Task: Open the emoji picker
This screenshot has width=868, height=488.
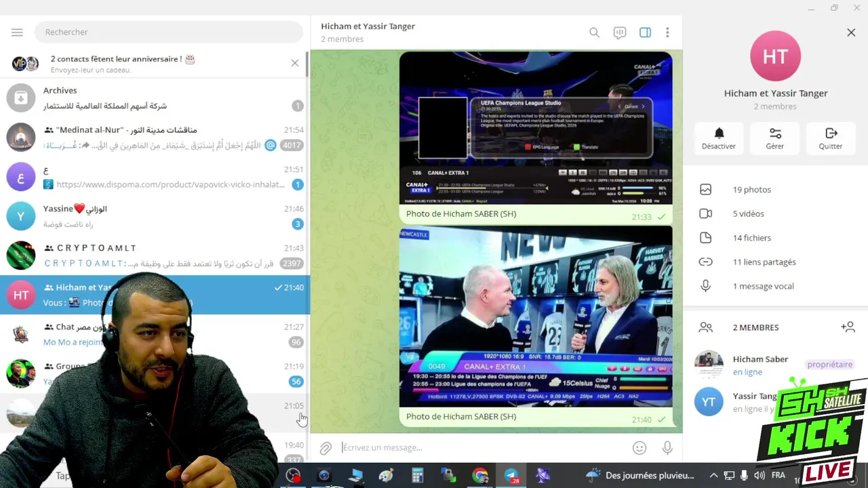Action: pyautogui.click(x=639, y=447)
